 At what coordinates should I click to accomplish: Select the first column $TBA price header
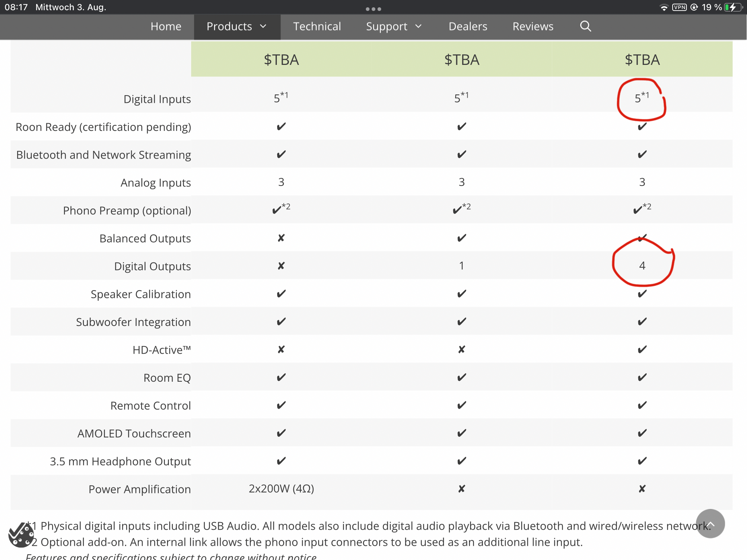tap(281, 59)
